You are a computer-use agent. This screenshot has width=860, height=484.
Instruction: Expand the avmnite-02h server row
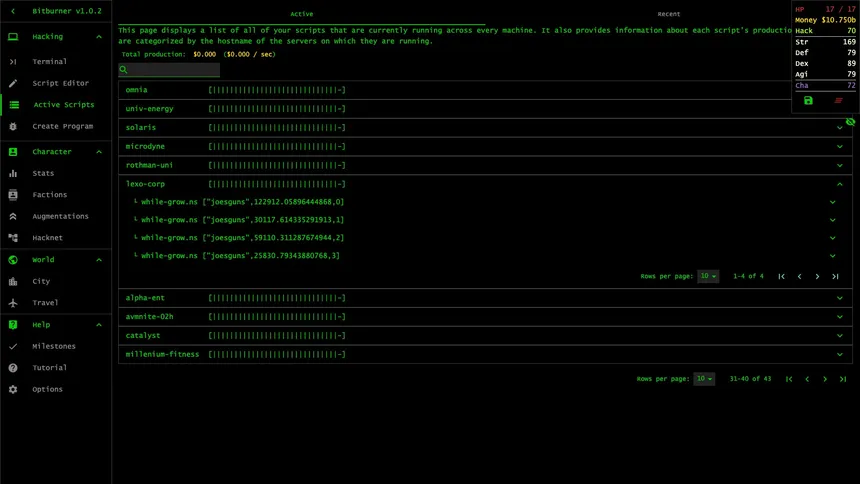click(x=840, y=317)
